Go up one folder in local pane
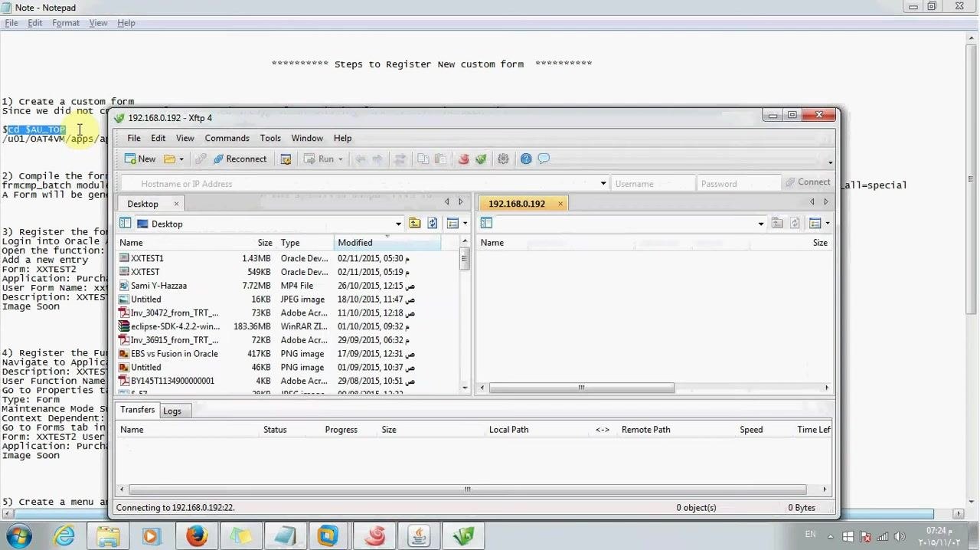The width and height of the screenshot is (980, 550). point(414,224)
